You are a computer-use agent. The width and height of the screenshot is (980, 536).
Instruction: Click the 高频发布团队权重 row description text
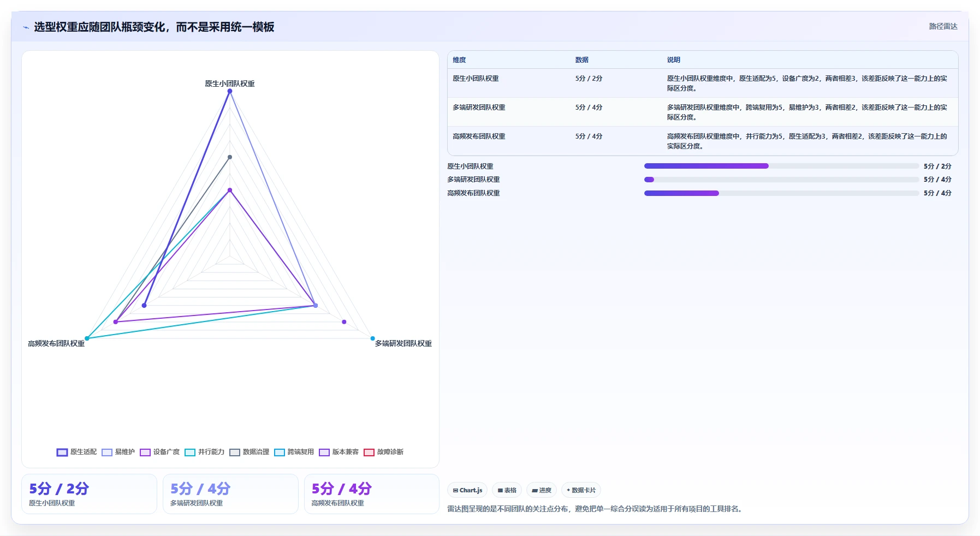pyautogui.click(x=807, y=141)
